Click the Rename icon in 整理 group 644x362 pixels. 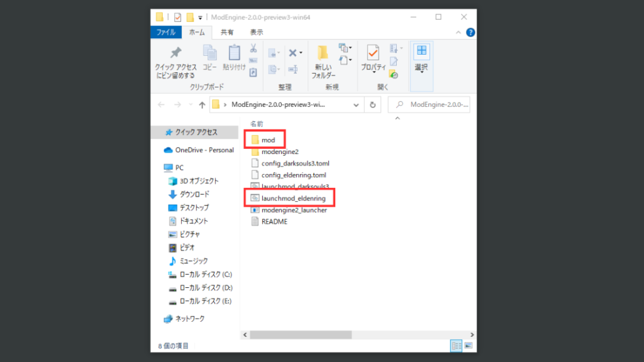(x=293, y=69)
